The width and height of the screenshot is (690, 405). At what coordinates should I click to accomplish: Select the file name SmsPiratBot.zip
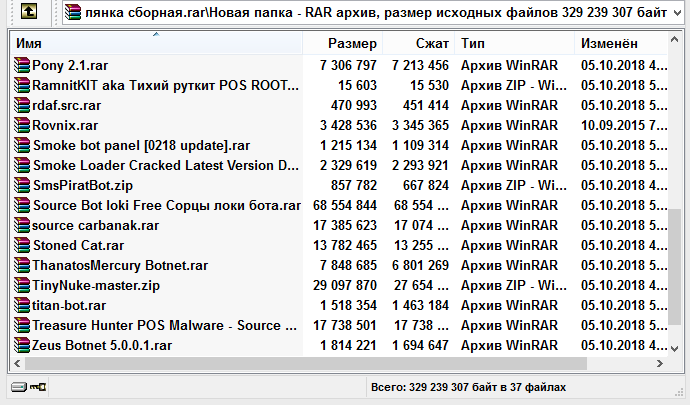point(83,185)
